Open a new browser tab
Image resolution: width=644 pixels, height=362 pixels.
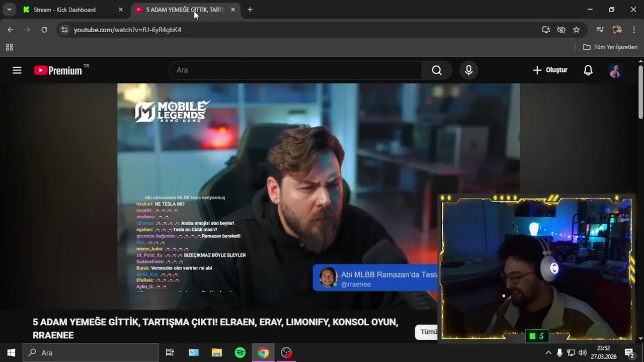point(250,10)
